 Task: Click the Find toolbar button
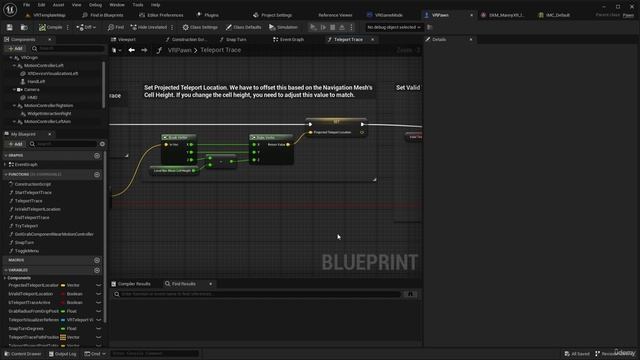tap(116, 27)
